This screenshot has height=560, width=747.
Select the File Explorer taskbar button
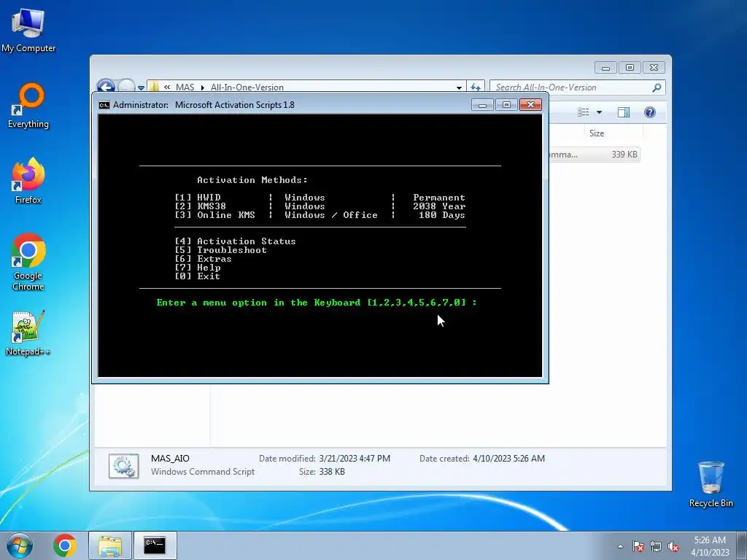(x=110, y=545)
